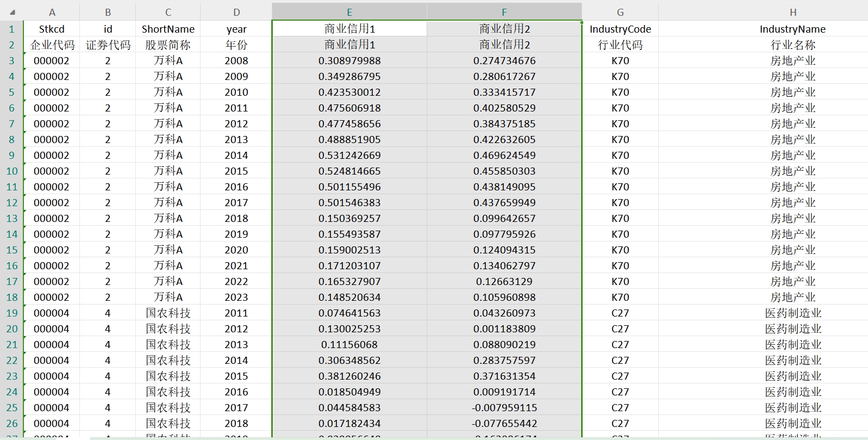Click the ShortName header cell

168,29
